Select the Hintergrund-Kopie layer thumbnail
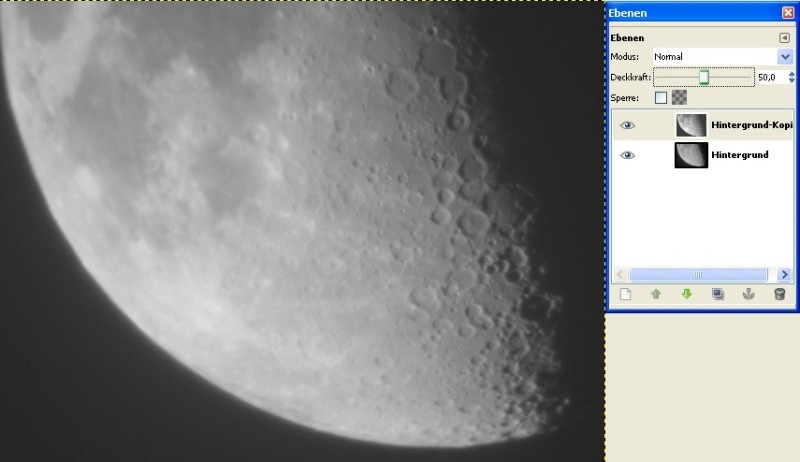800x462 pixels. tap(691, 125)
